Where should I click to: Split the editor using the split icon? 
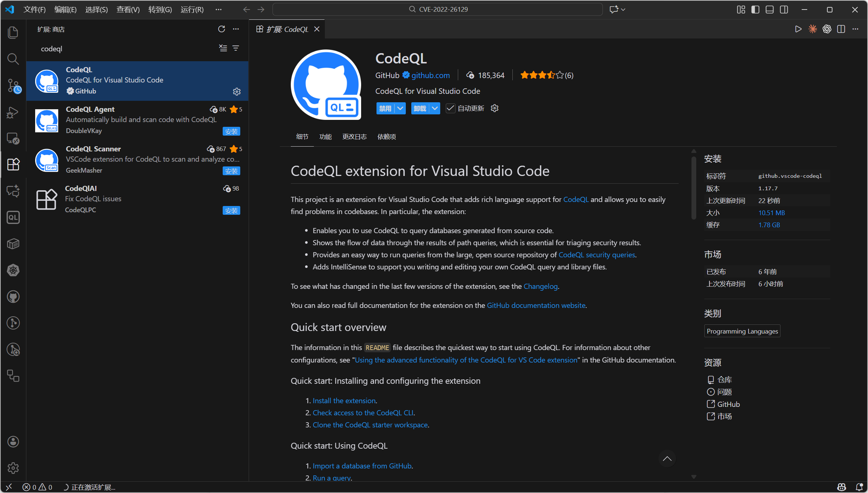(841, 29)
